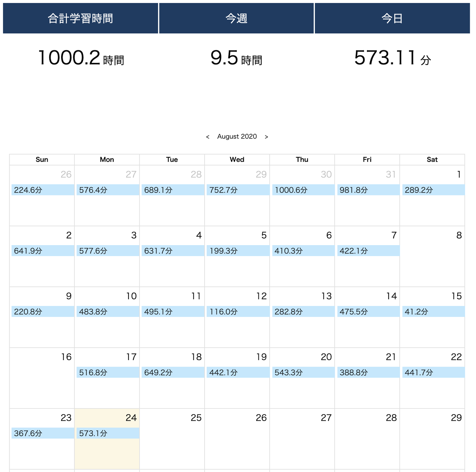Open the 116.0分 entry on August 12
Viewport: 476px width, 472px height.
[237, 312]
